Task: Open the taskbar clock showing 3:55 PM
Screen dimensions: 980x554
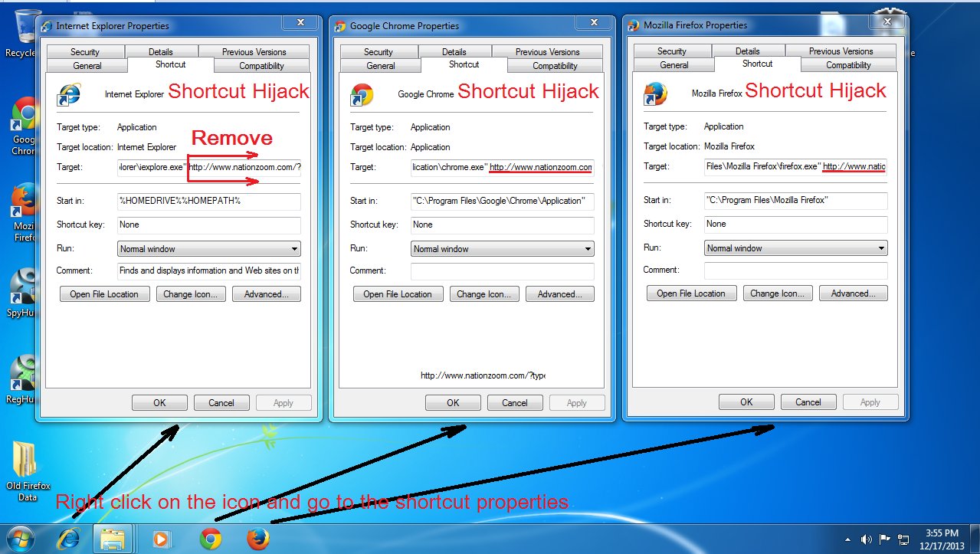Action: pos(942,539)
